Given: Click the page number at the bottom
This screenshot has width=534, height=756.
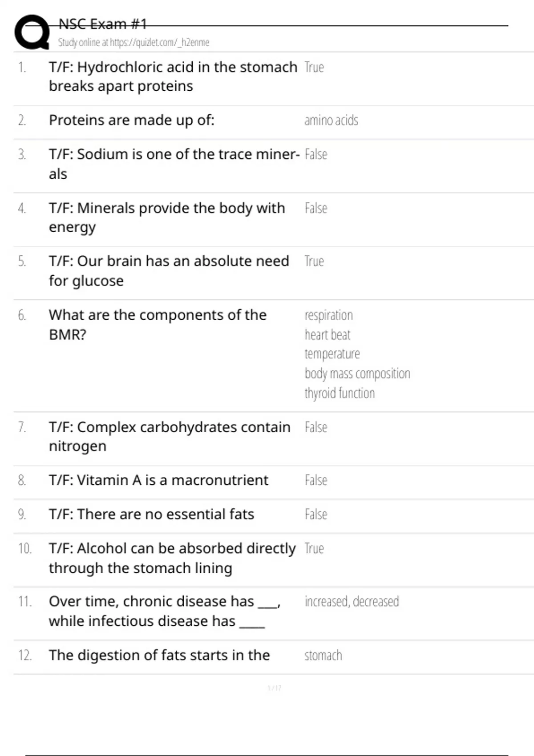Looking at the screenshot, I should pyautogui.click(x=274, y=688).
